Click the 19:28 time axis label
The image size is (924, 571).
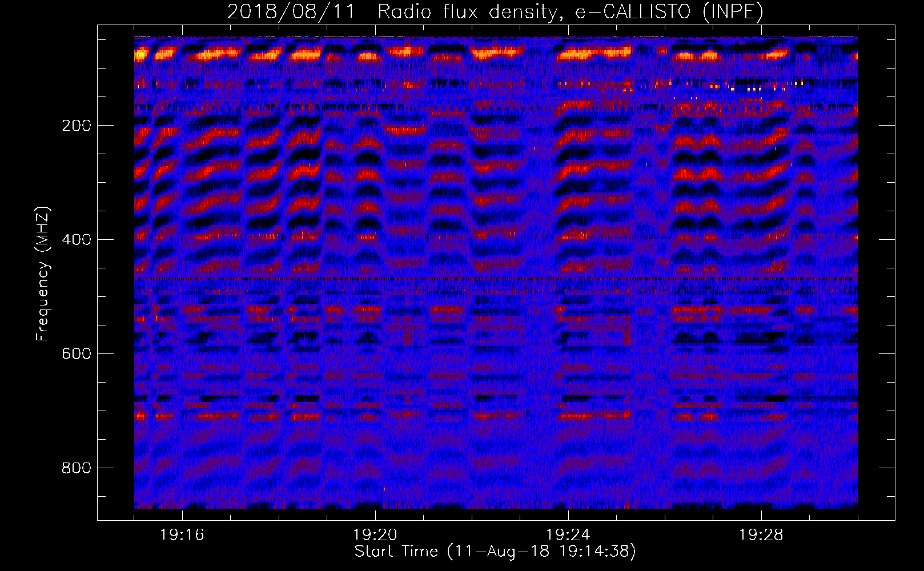[x=761, y=535]
